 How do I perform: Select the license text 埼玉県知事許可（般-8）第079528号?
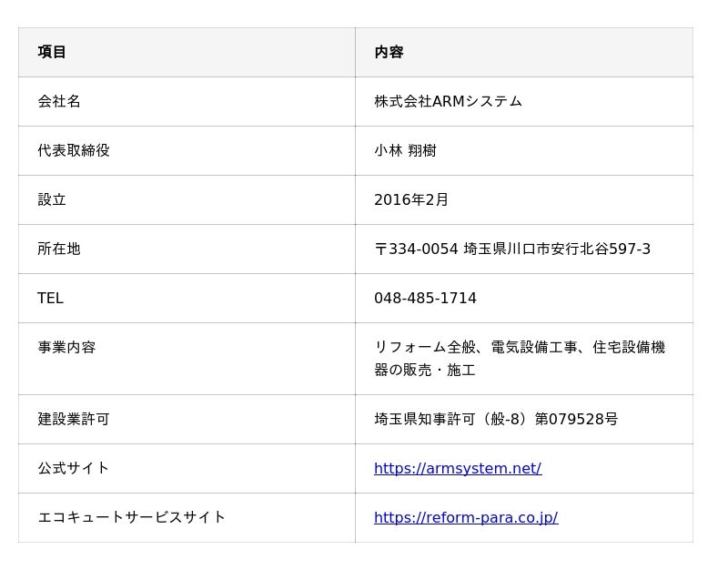coord(496,419)
